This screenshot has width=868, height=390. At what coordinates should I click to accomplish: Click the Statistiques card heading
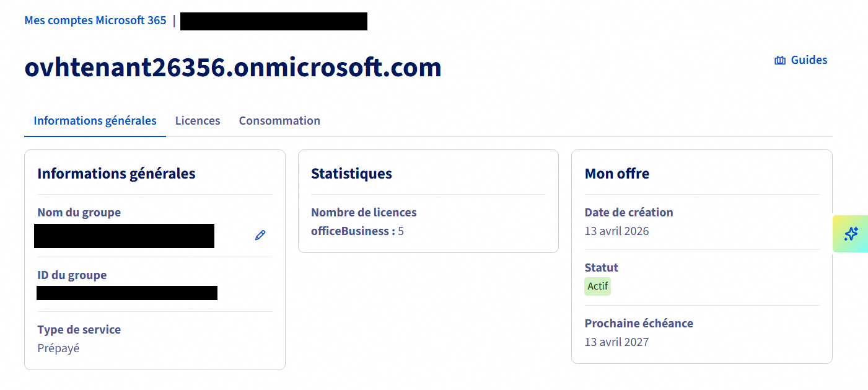tap(351, 174)
